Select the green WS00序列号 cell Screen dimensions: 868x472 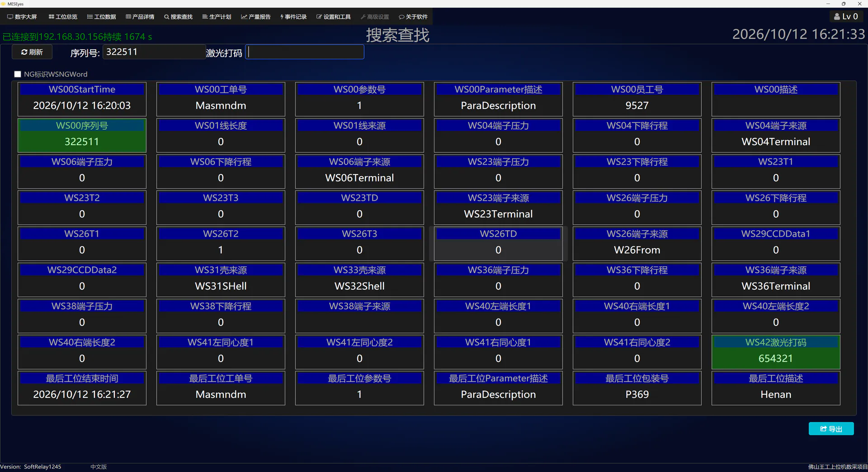(82, 135)
